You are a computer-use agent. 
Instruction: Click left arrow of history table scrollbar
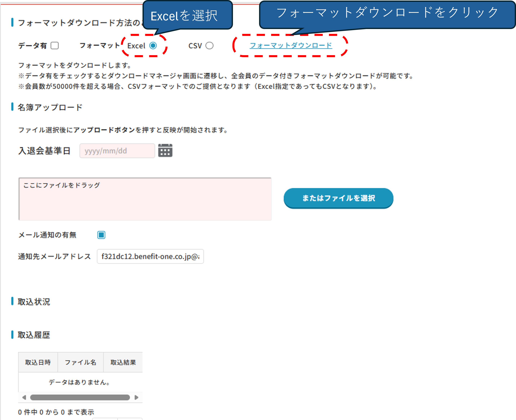24,397
